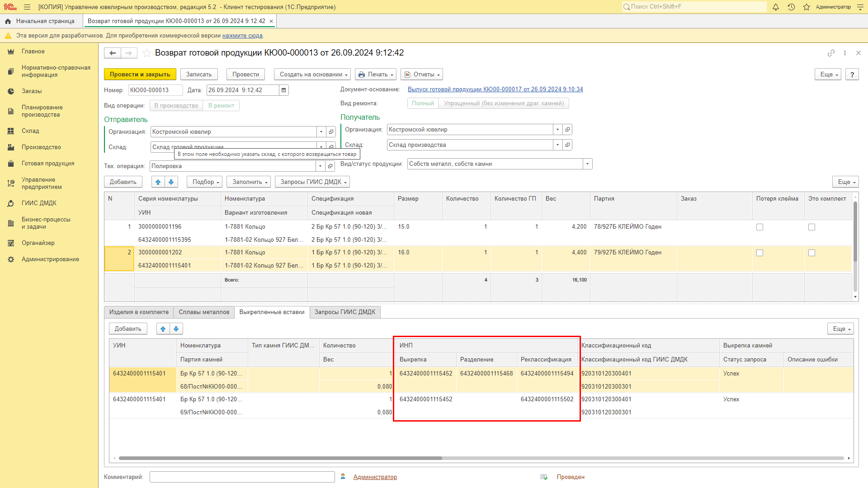868x488 pixels.
Task: Open the main menu hamburger icon
Action: point(27,7)
